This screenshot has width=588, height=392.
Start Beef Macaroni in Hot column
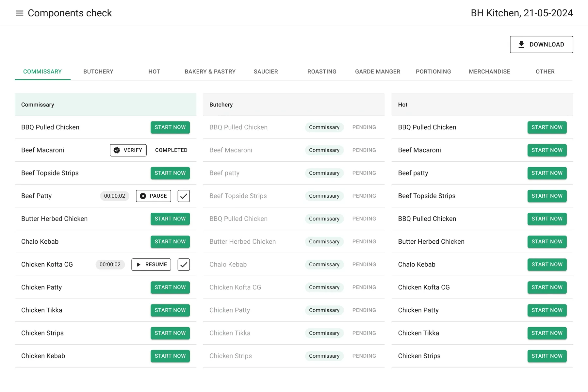(547, 150)
